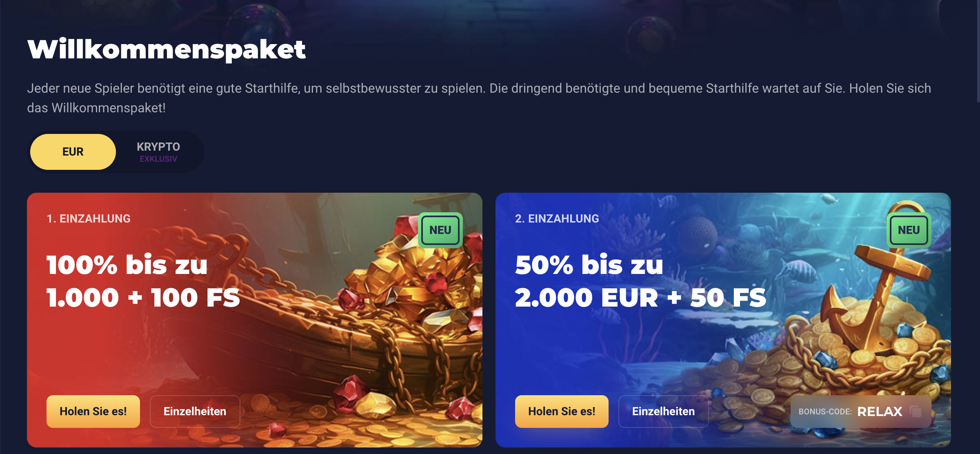Click the EXKLUSIV subtitle under KRYPTO
Image resolution: width=980 pixels, height=454 pixels.
point(158,159)
